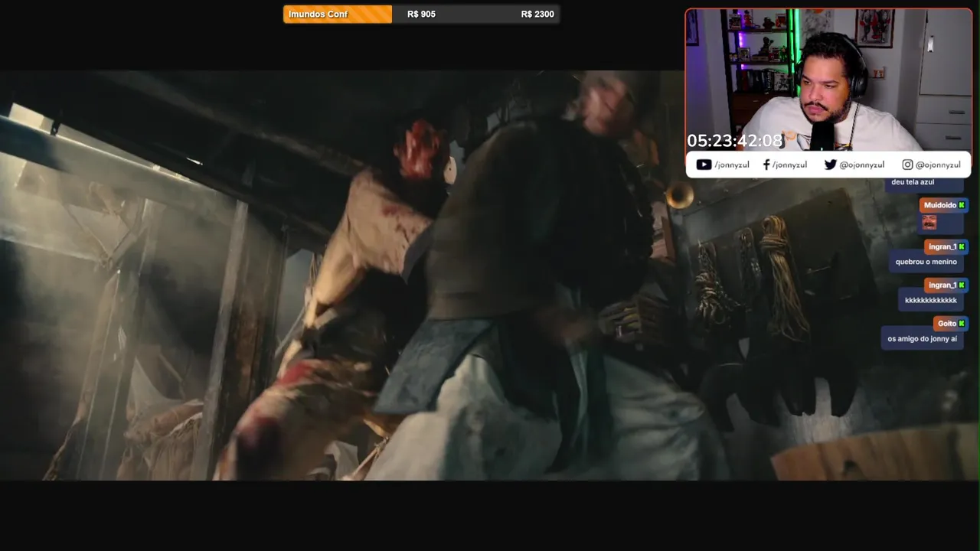Click the 'quebrou o menino' chat message
980x551 pixels.
coord(926,262)
